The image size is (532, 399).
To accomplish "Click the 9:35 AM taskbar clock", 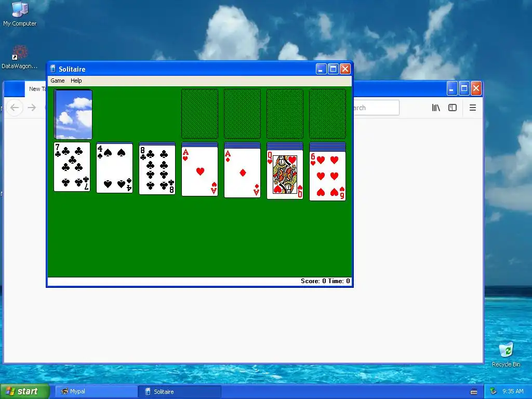I will point(513,391).
